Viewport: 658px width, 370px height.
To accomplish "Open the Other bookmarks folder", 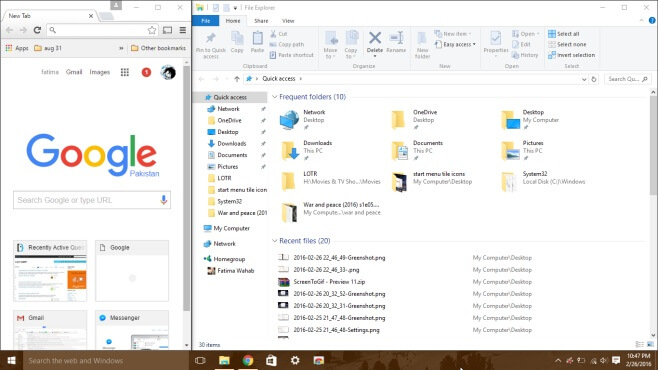I will [158, 48].
